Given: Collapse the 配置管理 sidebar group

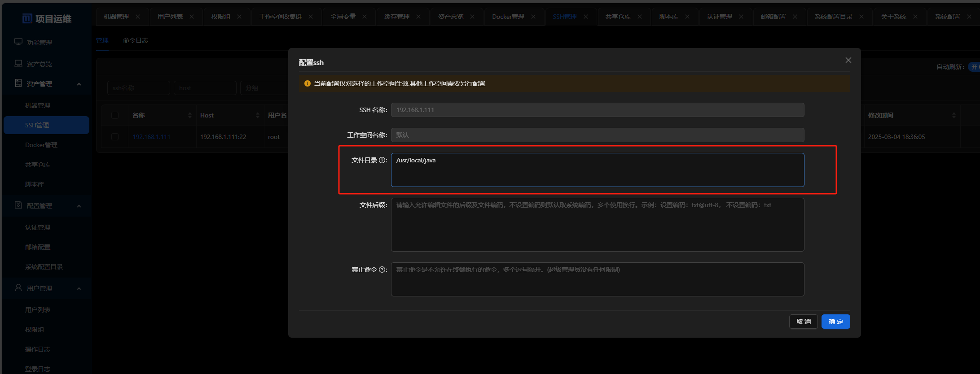Looking at the screenshot, I should click(79, 206).
